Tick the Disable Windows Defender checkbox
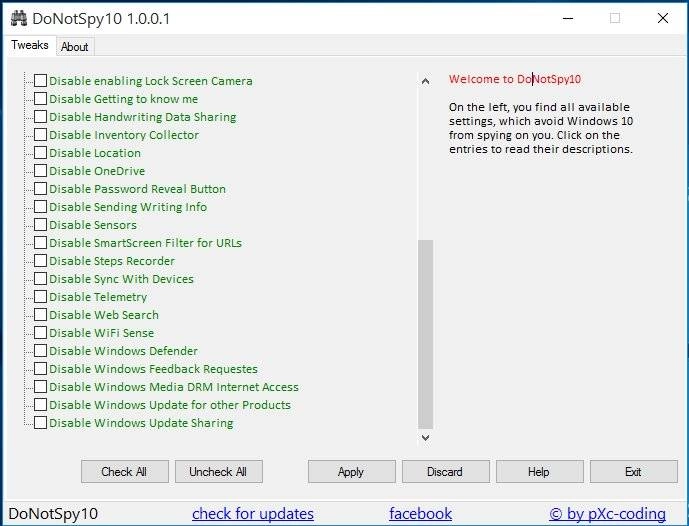This screenshot has height=526, width=689. 40,351
